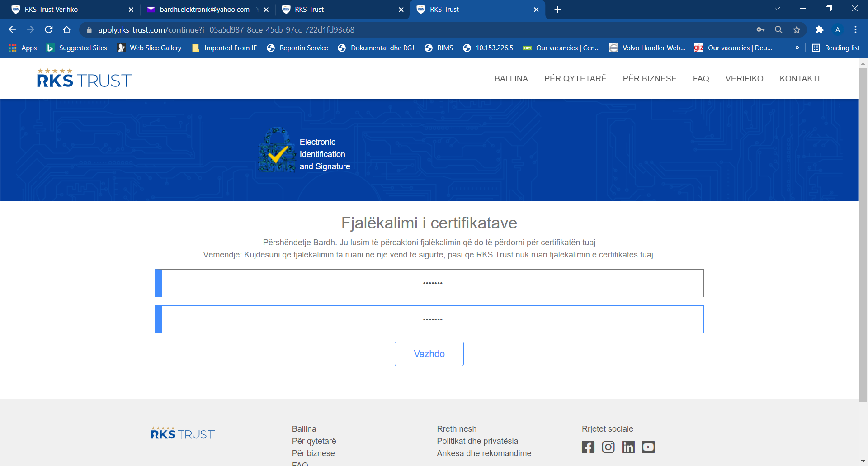The image size is (868, 466).
Task: Open Reportin Service bookmark
Action: tap(297, 48)
